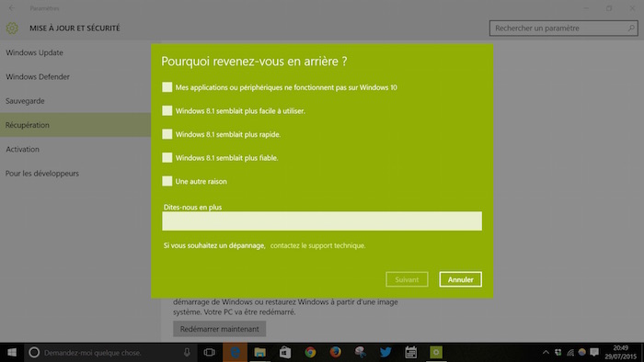Screen dimensions: 644x362
Task: Check 'Mes applications ou périphériques ne fonctionnent pas' box
Action: [167, 87]
